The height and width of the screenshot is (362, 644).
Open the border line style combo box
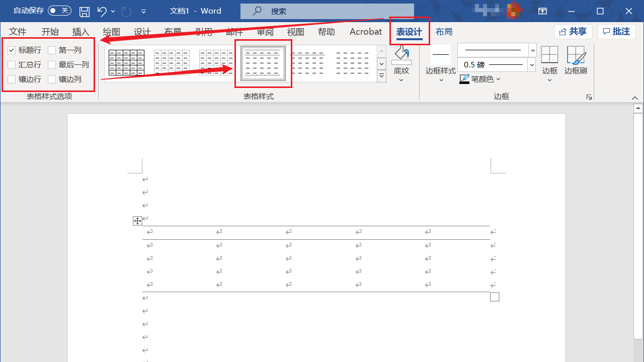497,50
